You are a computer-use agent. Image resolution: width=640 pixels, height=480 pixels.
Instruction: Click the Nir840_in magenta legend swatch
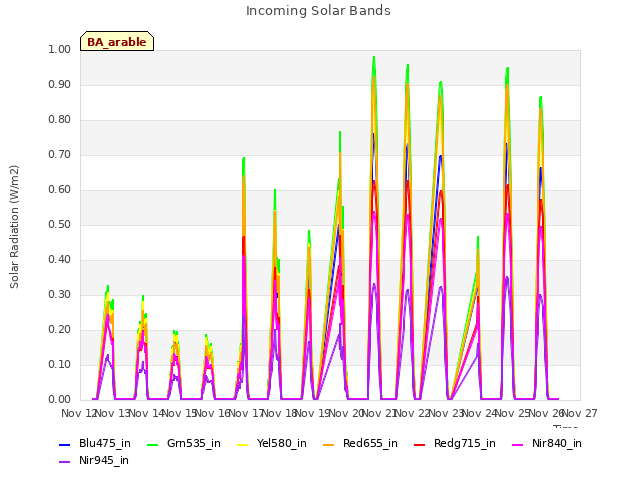(x=518, y=444)
